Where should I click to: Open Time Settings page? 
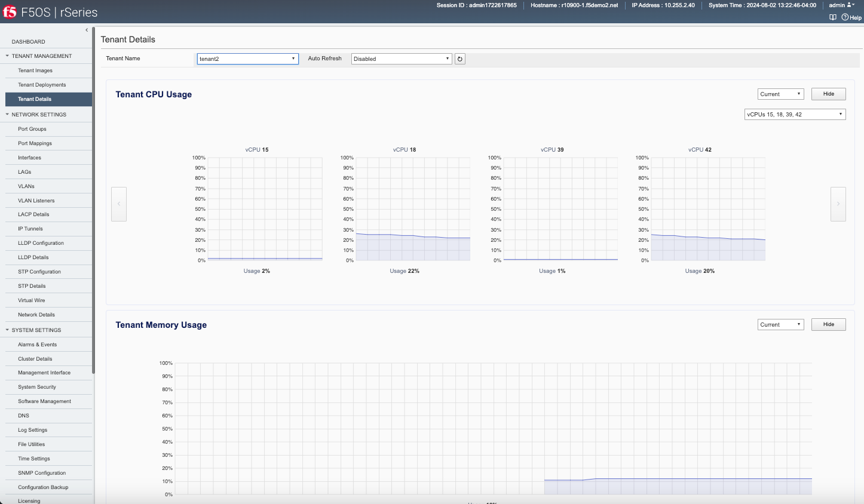(48, 459)
